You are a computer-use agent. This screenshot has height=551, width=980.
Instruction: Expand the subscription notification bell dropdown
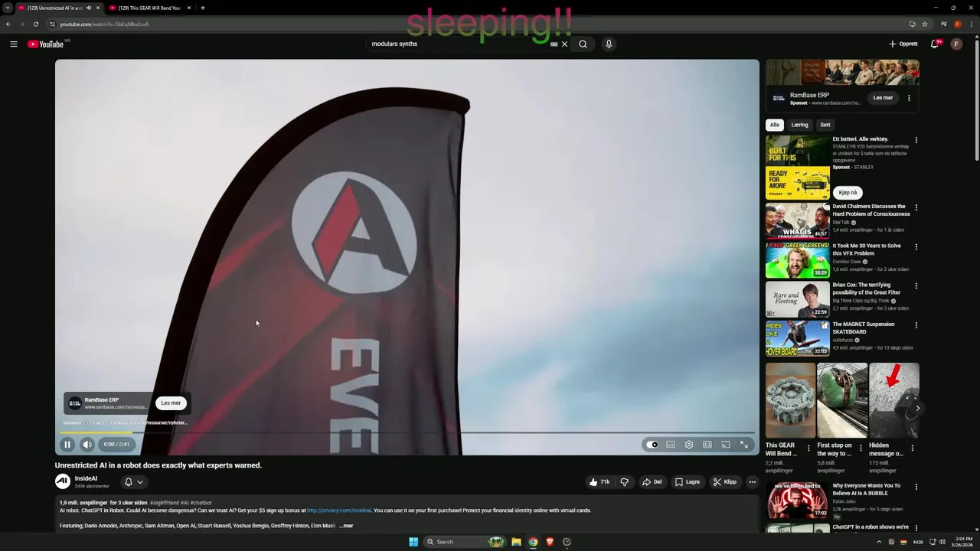click(134, 482)
